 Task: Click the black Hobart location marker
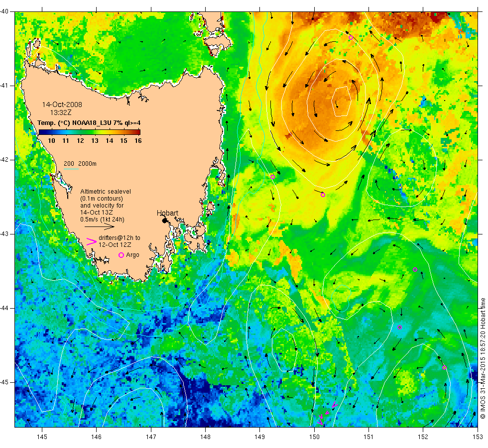(165, 221)
